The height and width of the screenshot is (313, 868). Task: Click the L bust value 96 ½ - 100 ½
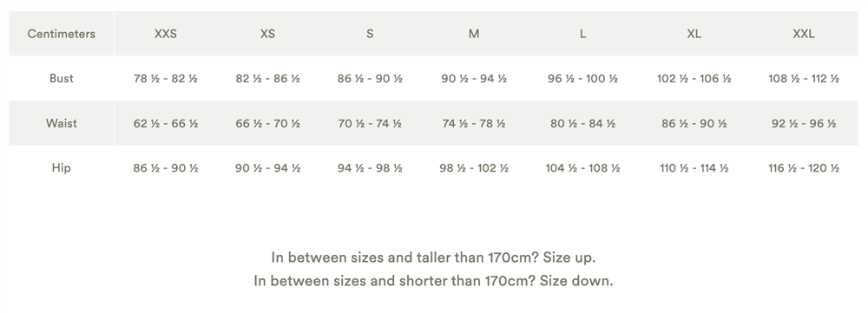coord(583,79)
